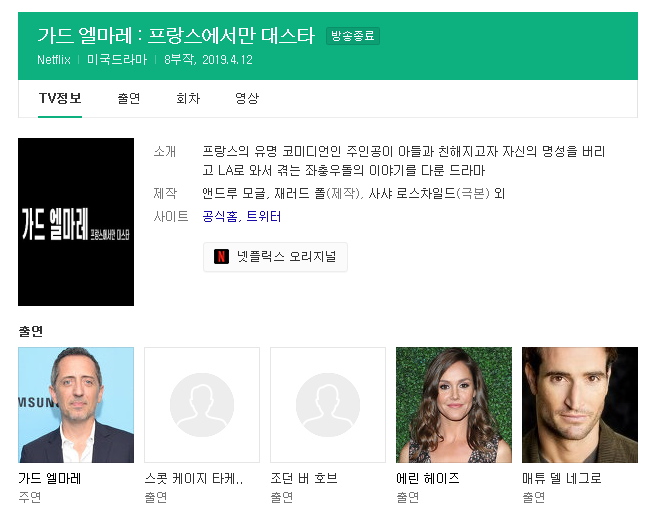The height and width of the screenshot is (512, 656).
Task: Click placeholder avatar above 조던 버 호브
Action: pos(328,404)
